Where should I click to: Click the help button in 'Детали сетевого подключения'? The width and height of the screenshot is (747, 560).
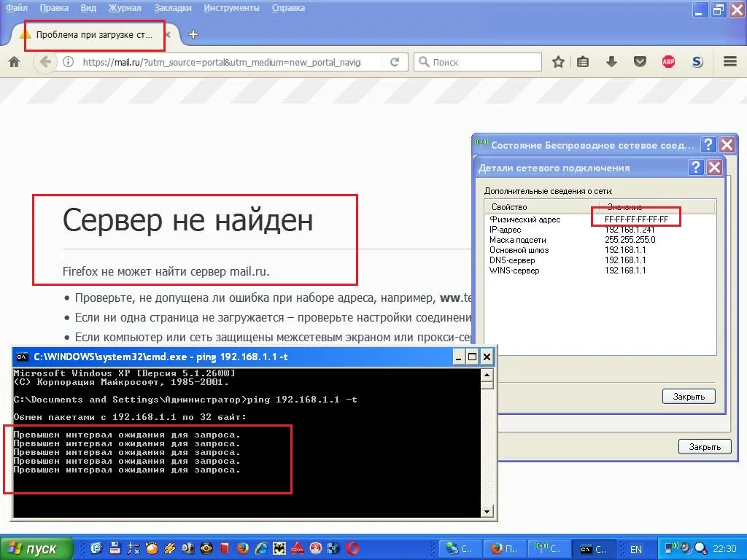tap(696, 167)
